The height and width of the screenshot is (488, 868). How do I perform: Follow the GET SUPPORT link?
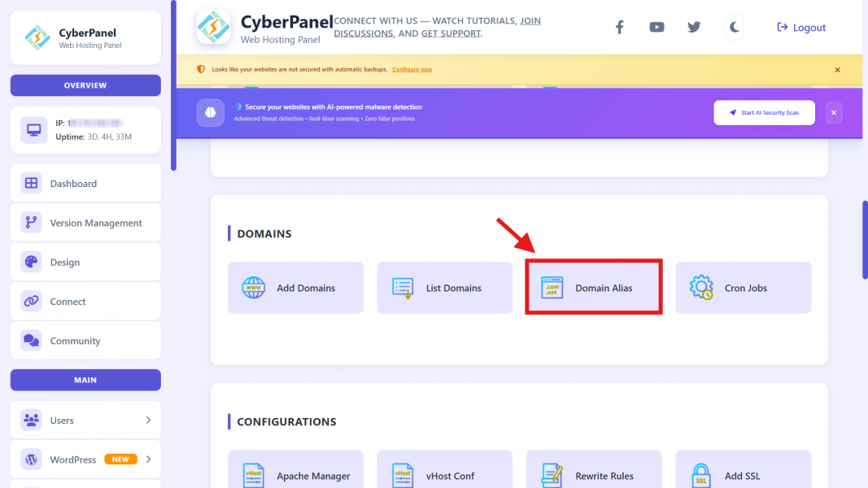pos(451,33)
